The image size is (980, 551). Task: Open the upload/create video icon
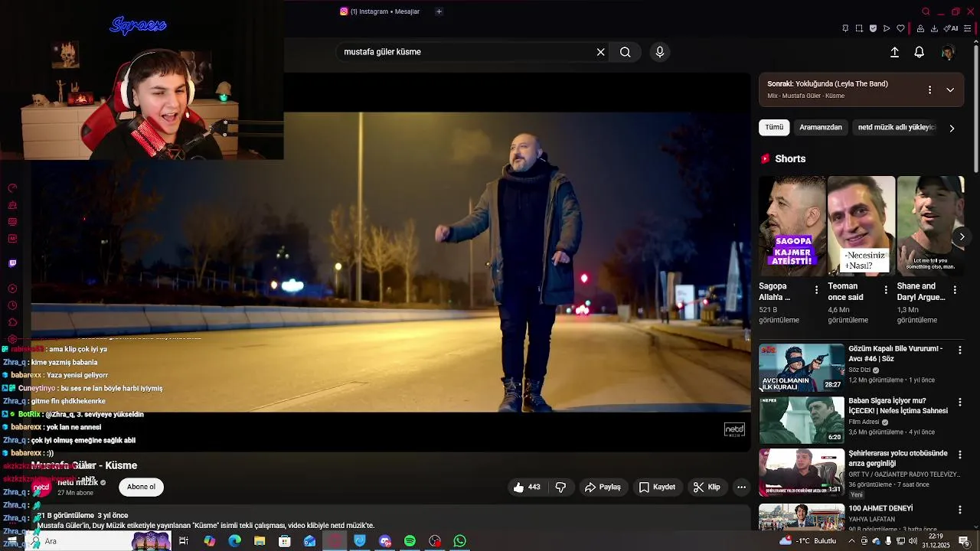[x=894, y=52]
